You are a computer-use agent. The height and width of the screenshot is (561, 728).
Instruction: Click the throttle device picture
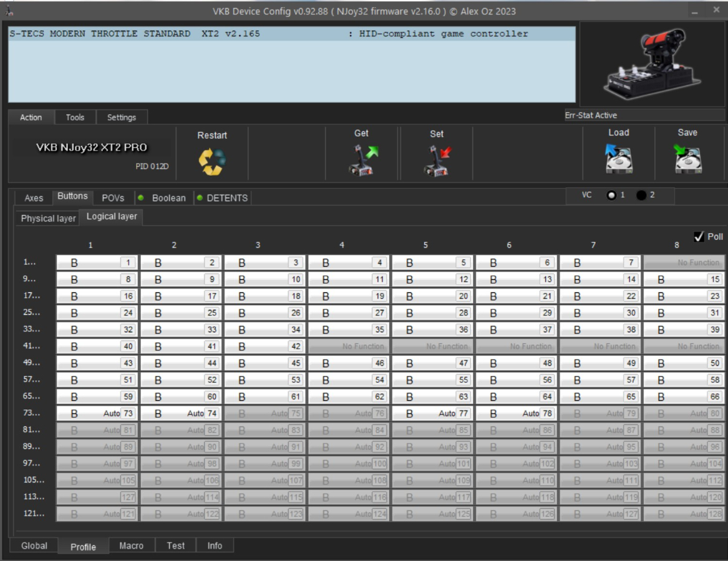tap(653, 64)
